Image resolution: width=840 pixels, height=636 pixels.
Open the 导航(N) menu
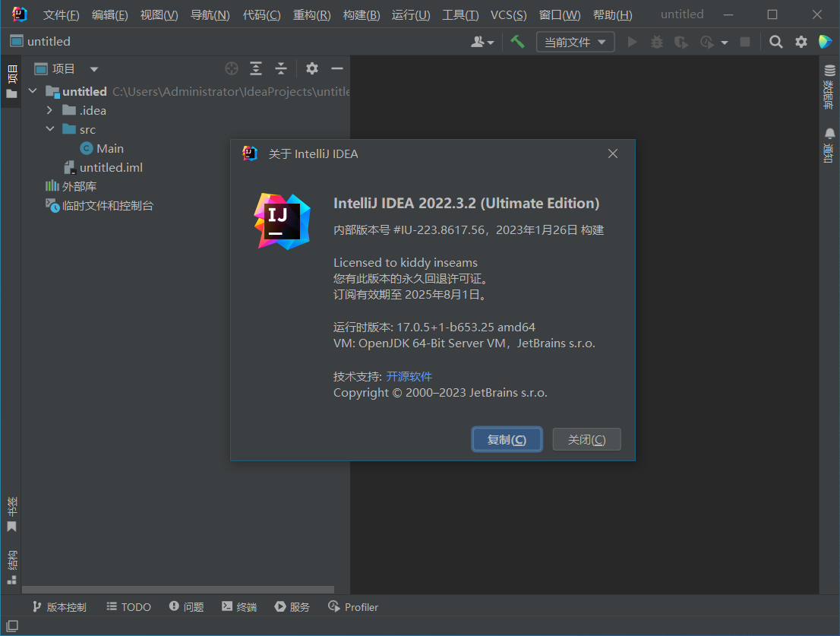(x=210, y=15)
